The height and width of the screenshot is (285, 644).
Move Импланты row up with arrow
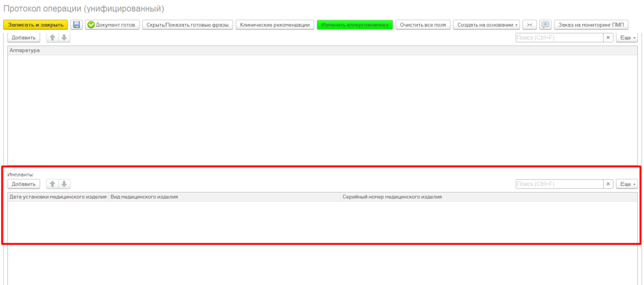click(53, 184)
